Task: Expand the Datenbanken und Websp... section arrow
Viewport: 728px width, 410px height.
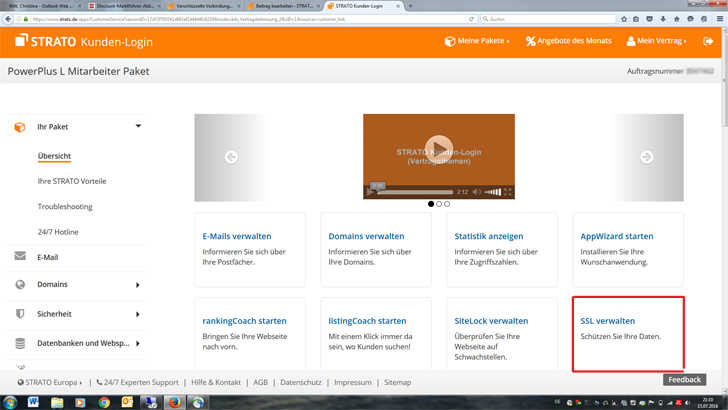Action: point(137,344)
